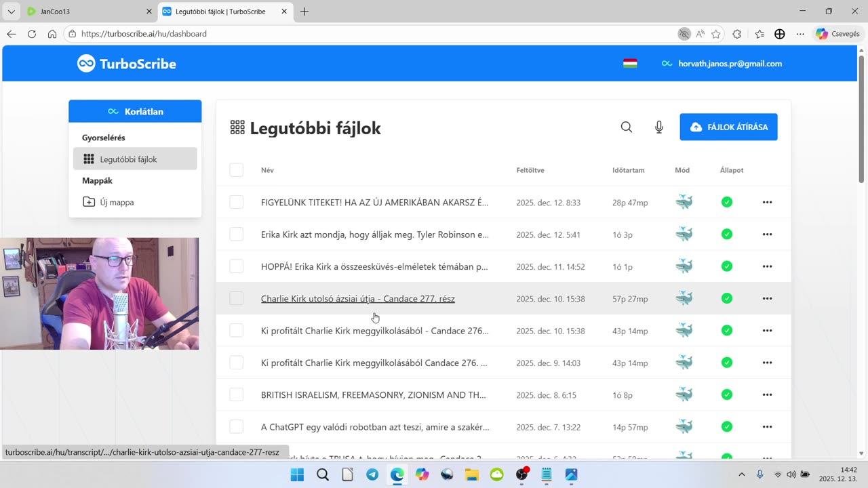
Task: Open a new browser tab
Action: (304, 12)
